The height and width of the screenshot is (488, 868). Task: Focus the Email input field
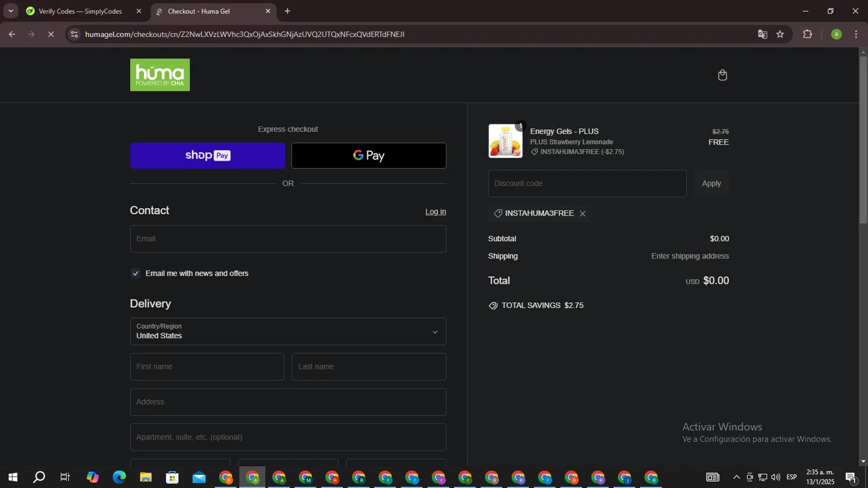click(x=288, y=239)
